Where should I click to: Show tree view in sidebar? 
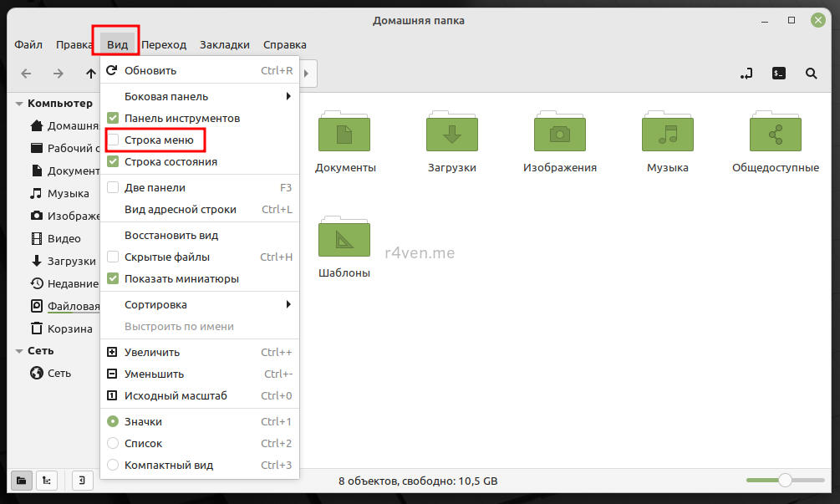click(x=48, y=480)
